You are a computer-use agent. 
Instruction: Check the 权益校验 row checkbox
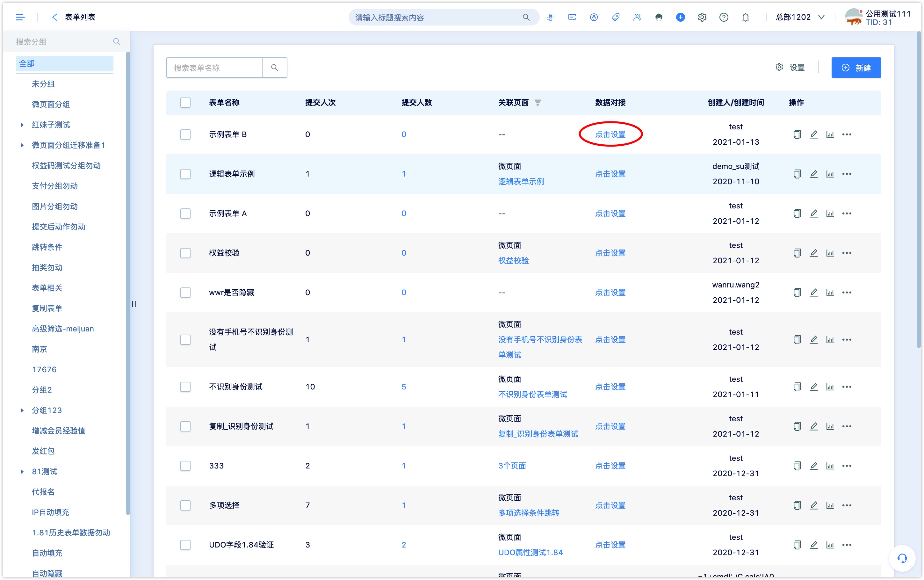[185, 253]
